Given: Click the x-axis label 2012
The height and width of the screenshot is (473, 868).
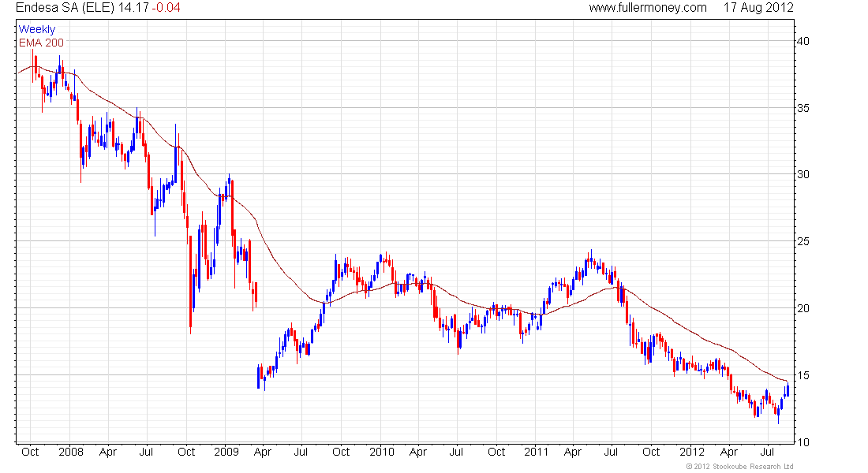Looking at the screenshot, I should click(x=691, y=452).
